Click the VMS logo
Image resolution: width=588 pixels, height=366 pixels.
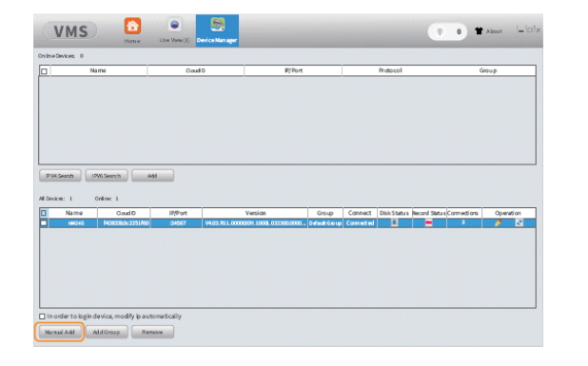pos(70,30)
